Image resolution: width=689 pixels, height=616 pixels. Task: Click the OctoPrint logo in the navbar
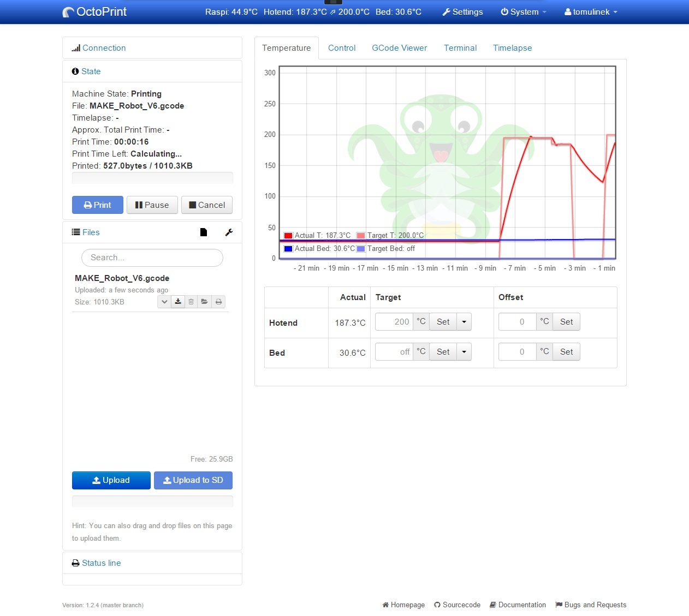pyautogui.click(x=95, y=12)
